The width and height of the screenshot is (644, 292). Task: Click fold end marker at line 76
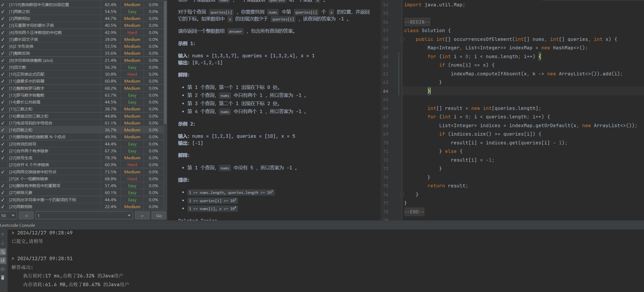pyautogui.click(x=402, y=195)
